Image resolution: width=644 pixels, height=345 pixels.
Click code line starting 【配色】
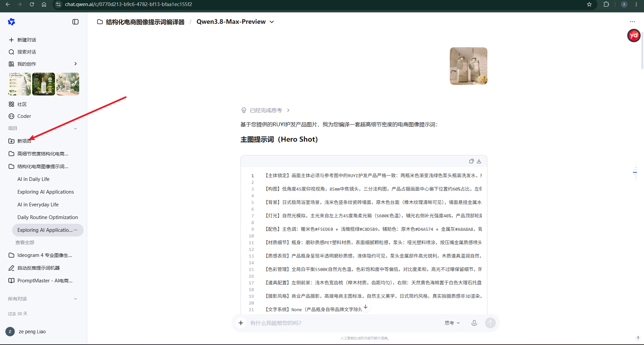pos(373,229)
